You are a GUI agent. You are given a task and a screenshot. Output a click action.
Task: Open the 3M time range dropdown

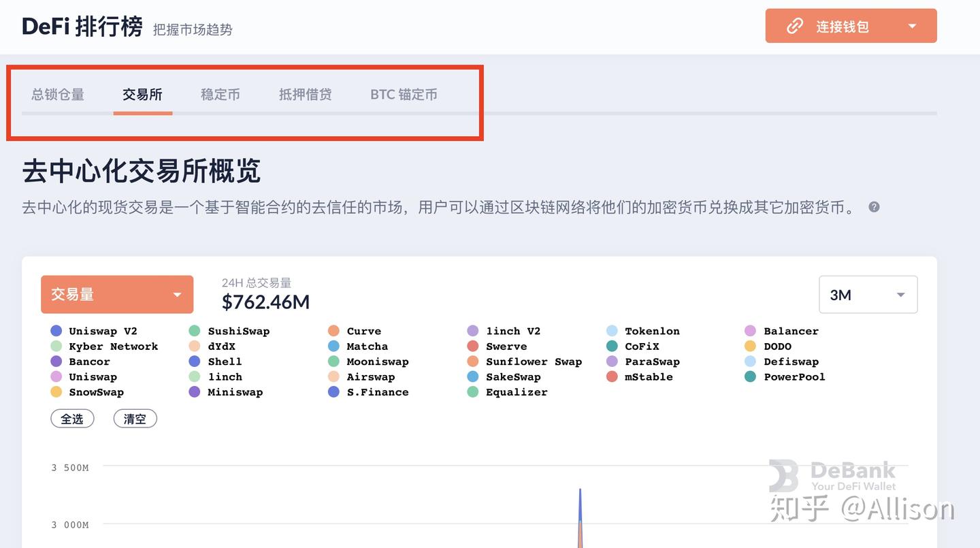click(868, 294)
